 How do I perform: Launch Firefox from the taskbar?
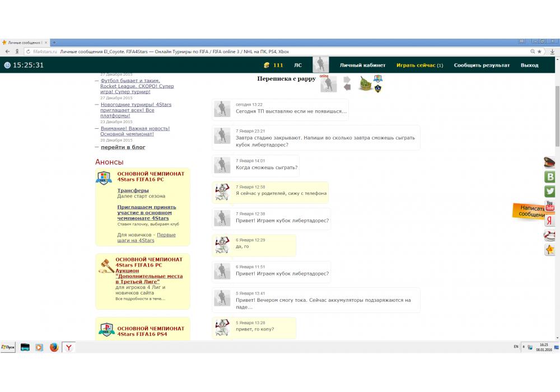(x=54, y=347)
